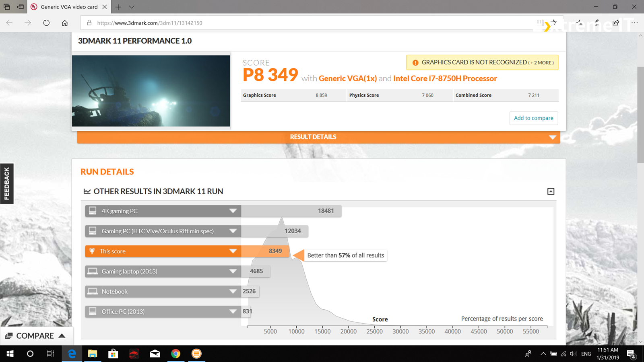
Task: Open the FEEDBACK side tab
Action: (x=7, y=183)
